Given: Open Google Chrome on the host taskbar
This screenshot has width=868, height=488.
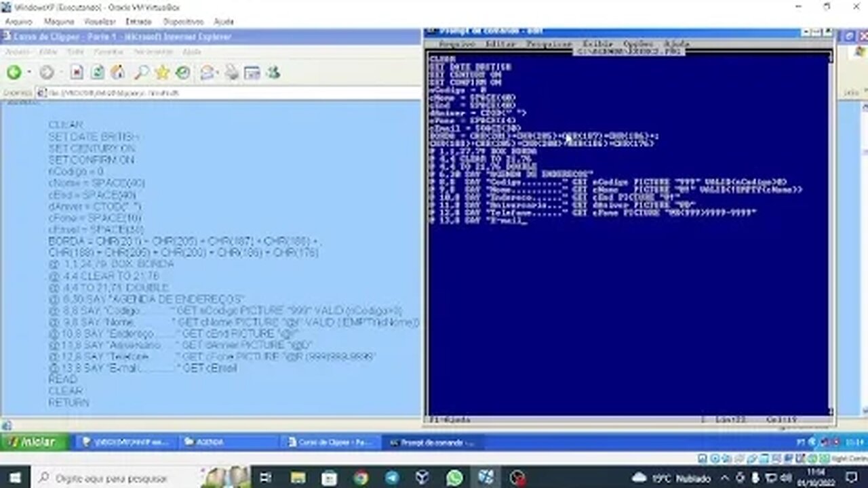Looking at the screenshot, I should (x=361, y=478).
